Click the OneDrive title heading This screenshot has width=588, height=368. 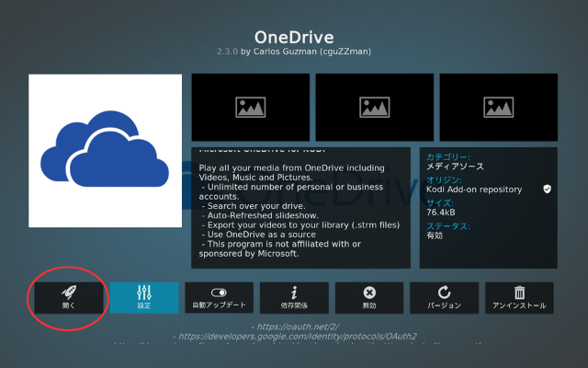pyautogui.click(x=294, y=40)
